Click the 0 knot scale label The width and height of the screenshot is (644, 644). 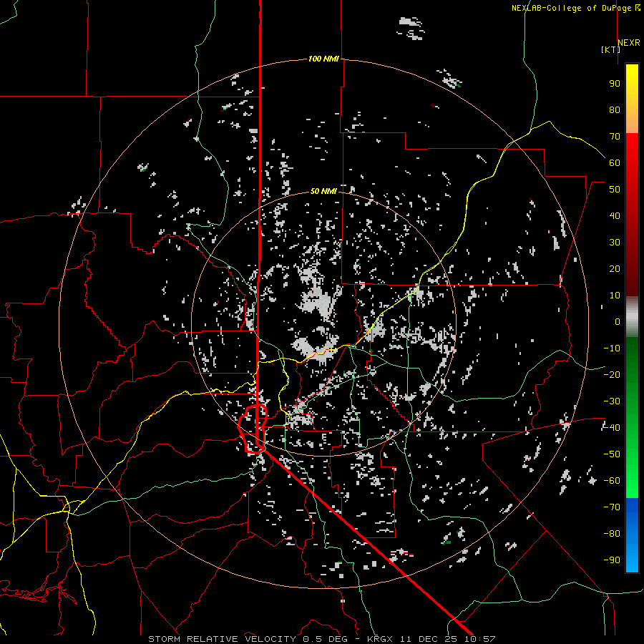tap(618, 321)
